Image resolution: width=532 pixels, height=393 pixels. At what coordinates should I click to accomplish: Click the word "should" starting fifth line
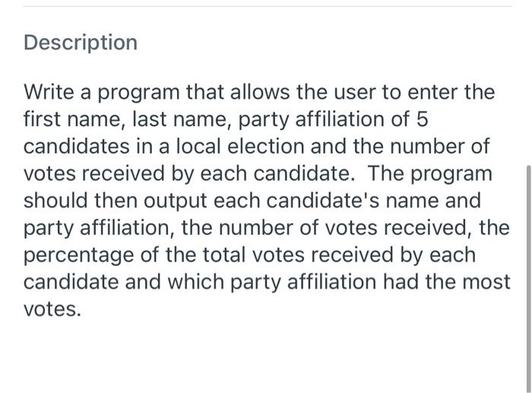click(55, 201)
